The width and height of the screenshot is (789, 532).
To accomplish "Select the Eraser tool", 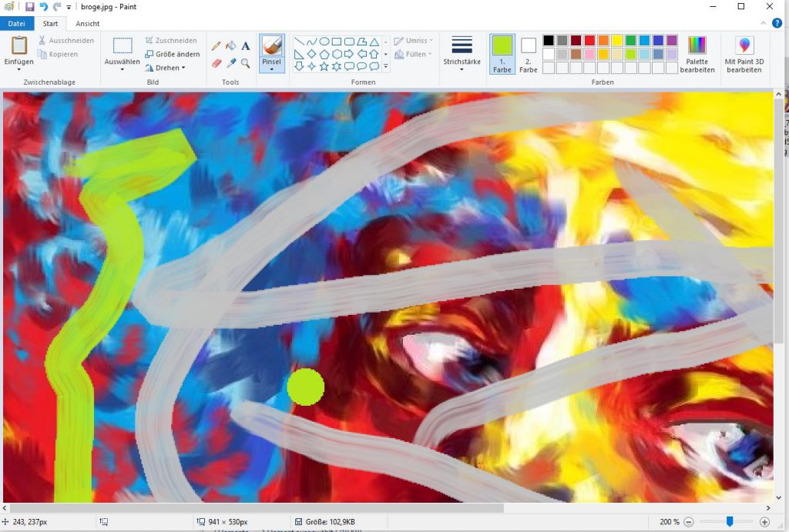I will pyautogui.click(x=218, y=64).
